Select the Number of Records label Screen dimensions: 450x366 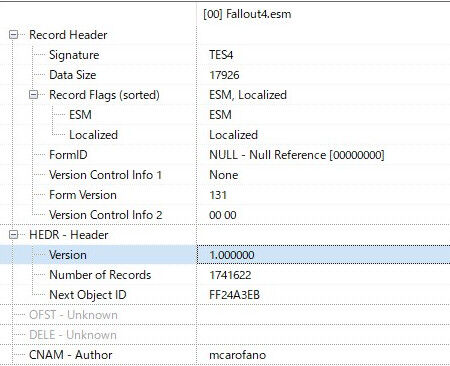click(100, 275)
